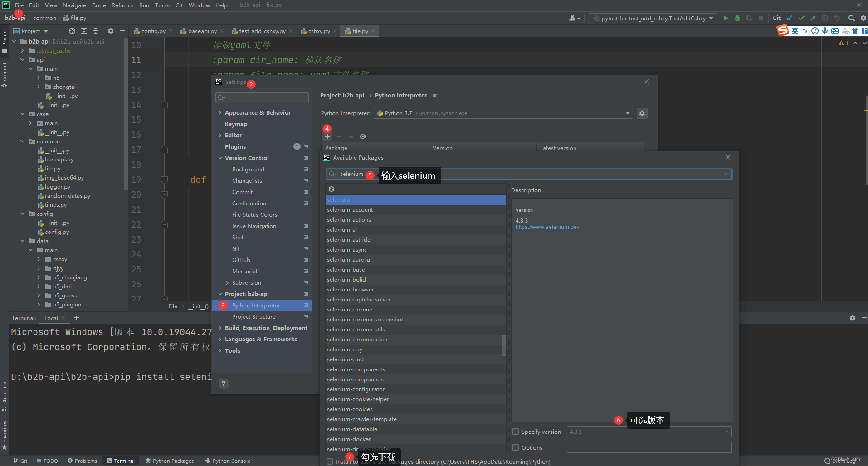Expand the Subversion settings node
The image size is (868, 466).
pyautogui.click(x=227, y=282)
